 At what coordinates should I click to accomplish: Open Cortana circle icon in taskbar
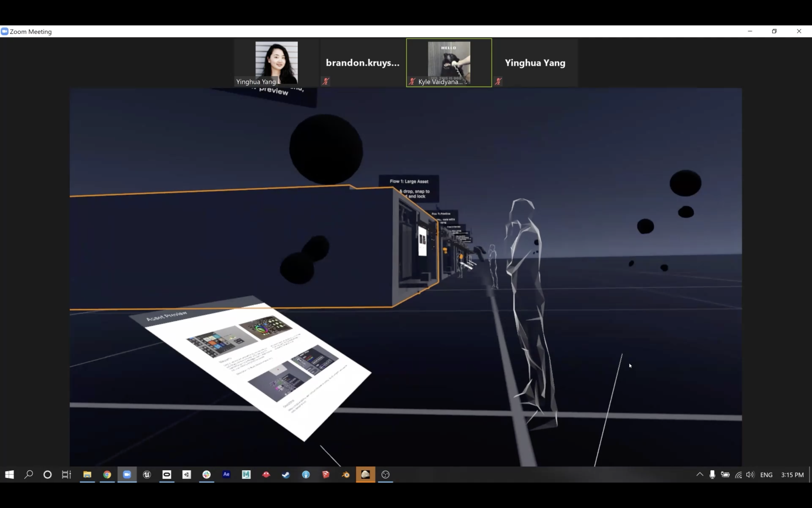point(48,474)
